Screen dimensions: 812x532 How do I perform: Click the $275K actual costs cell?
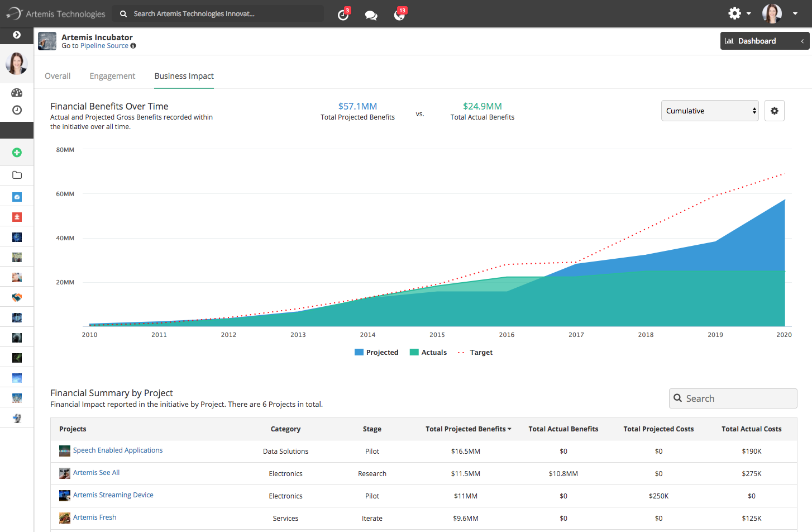[751, 474]
